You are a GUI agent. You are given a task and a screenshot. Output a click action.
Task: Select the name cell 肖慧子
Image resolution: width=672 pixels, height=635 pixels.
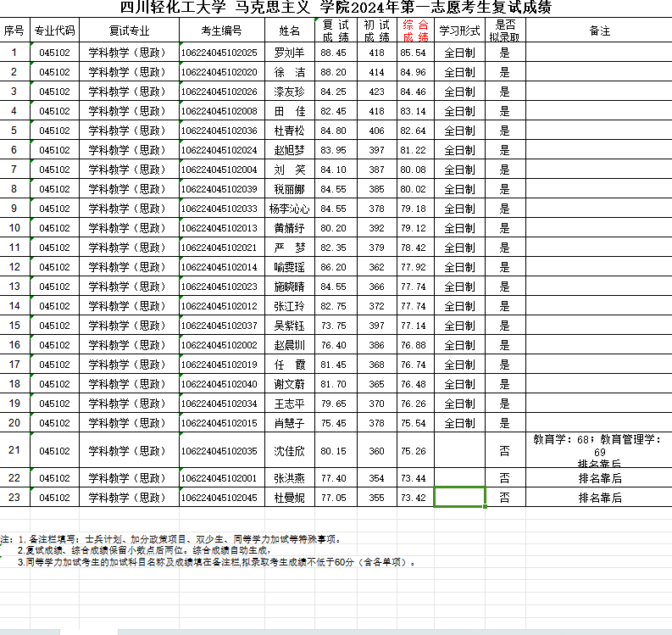tap(290, 423)
